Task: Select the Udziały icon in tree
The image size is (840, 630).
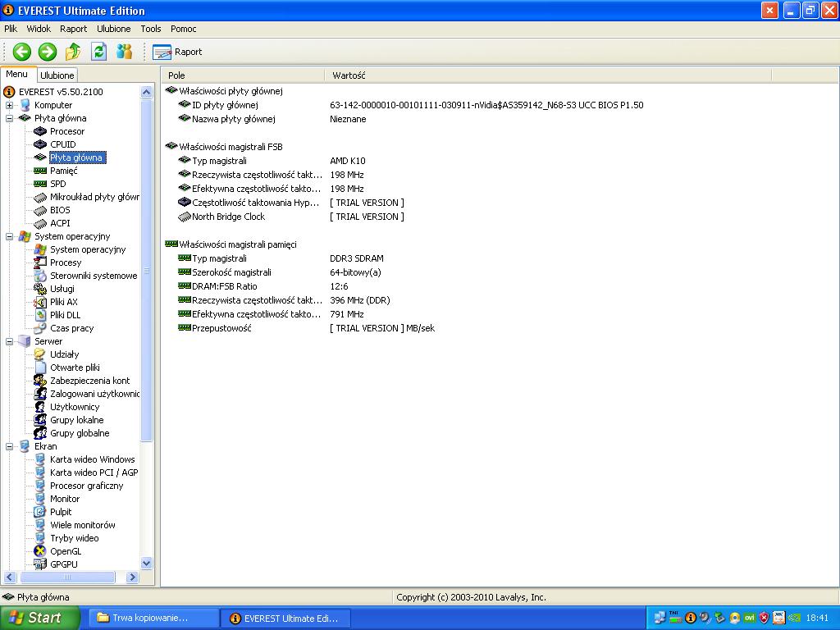Action: click(40, 354)
